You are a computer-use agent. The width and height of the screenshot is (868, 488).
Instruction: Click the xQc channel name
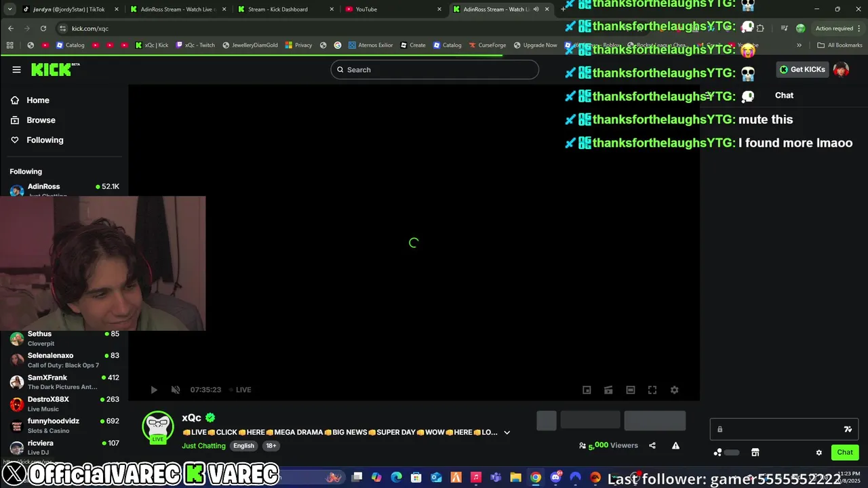191,418
